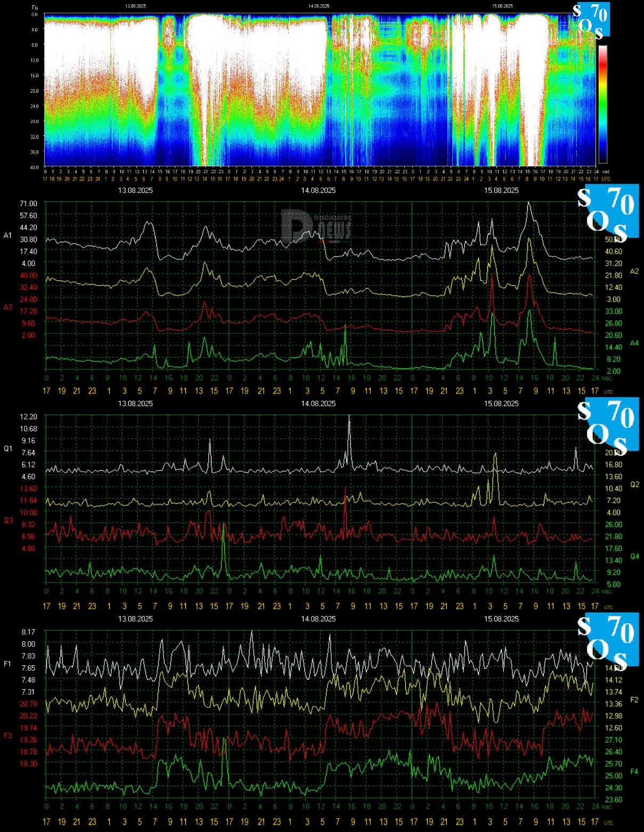Click the 14.12 value on the F2 axis
The width and height of the screenshot is (644, 832).
click(x=614, y=680)
